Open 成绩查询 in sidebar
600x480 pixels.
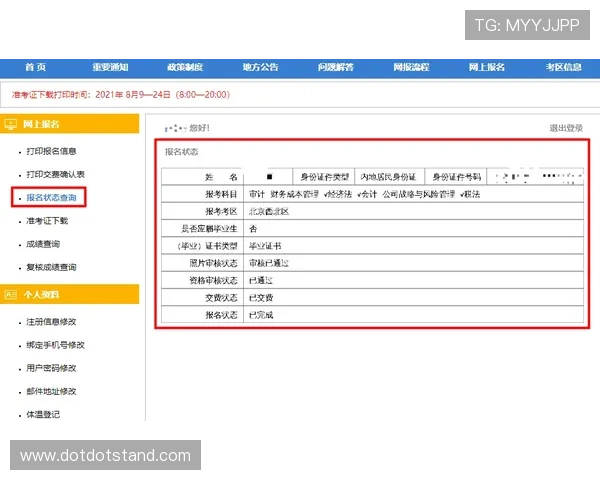coord(43,244)
